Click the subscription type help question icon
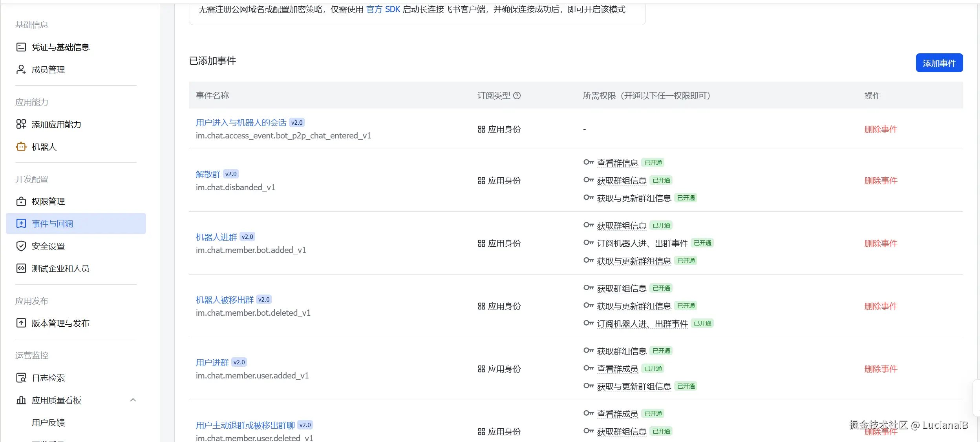The height and width of the screenshot is (442, 980). 517,95
